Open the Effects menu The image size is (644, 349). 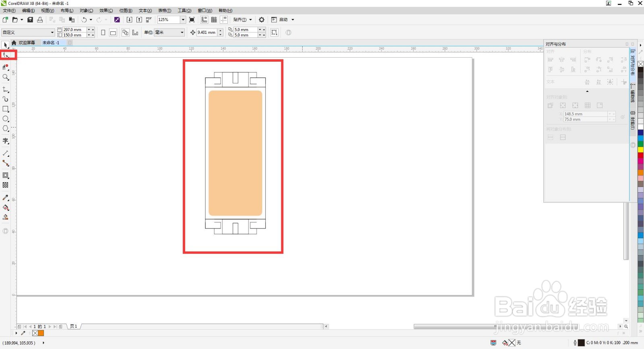(x=106, y=10)
